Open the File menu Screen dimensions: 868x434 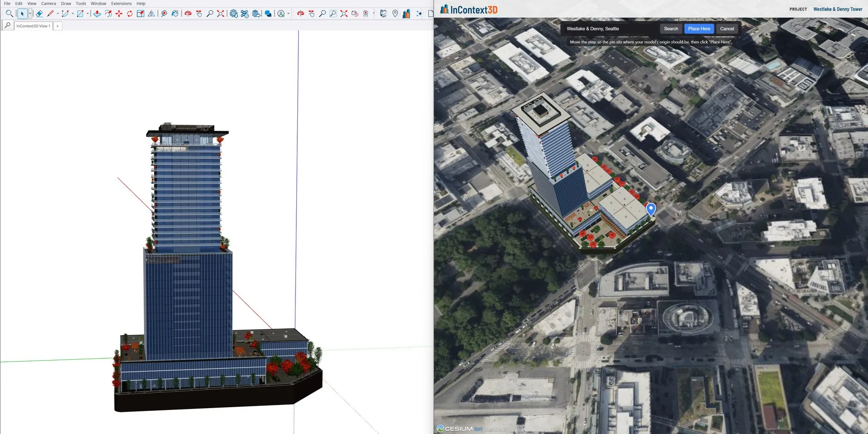coord(7,3)
